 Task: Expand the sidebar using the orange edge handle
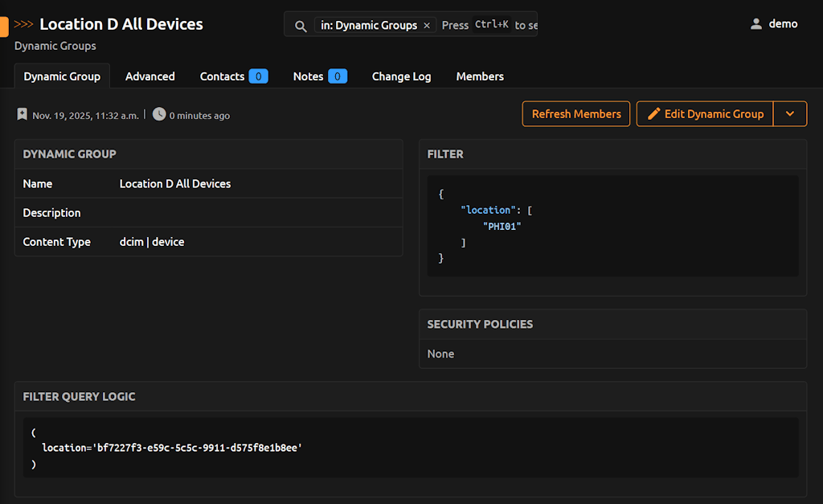(x=4, y=26)
